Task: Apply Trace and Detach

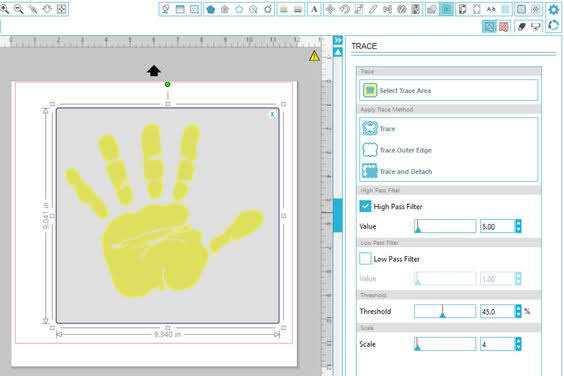Action: coord(397,171)
